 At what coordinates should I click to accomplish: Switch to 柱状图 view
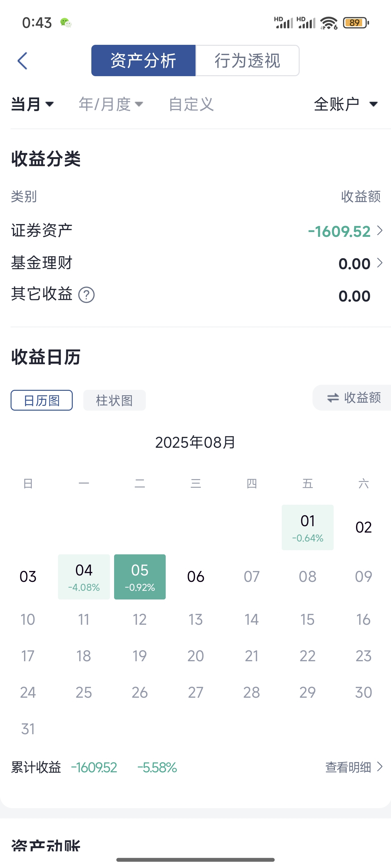pos(114,400)
